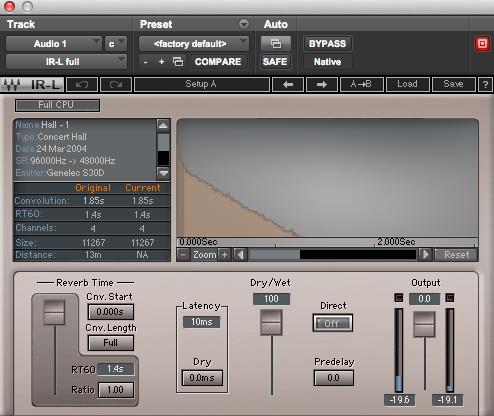Viewport: 494px width, 416px height.
Task: Toggle the COMPARE button
Action: (218, 62)
